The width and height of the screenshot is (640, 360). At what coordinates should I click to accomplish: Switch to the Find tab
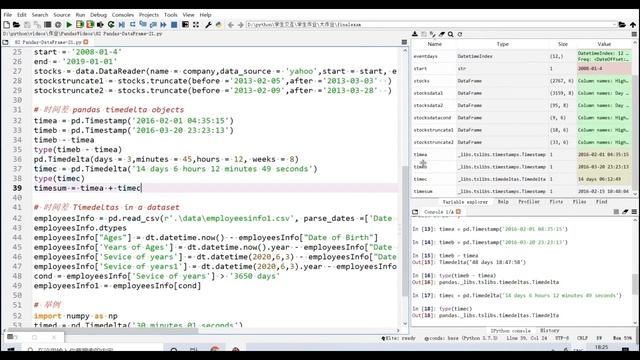[x=601, y=202]
